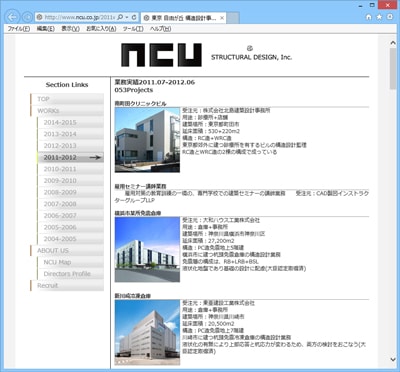Screen dimensions: 400x372
Task: Click the Yokohama warehouse project photo
Action: (147, 250)
